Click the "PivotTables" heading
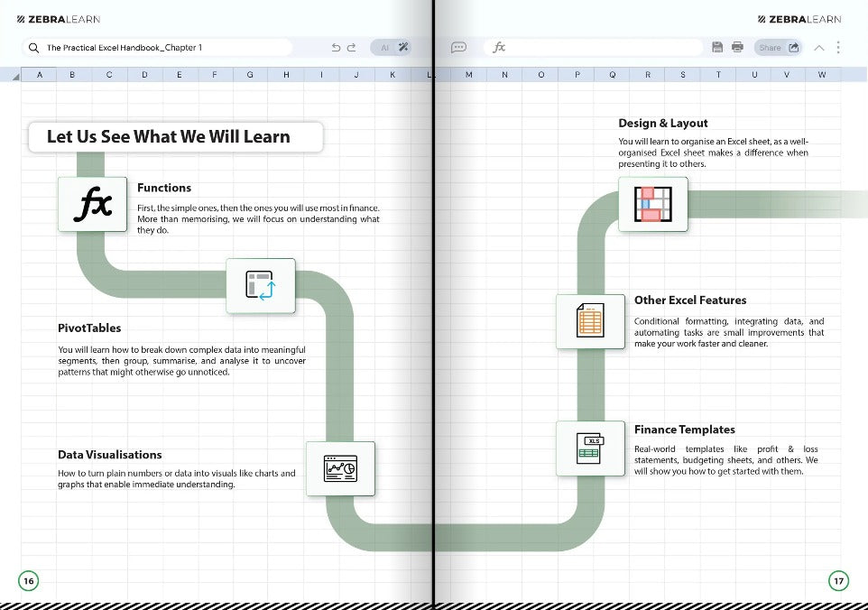868x610 pixels. coord(89,328)
